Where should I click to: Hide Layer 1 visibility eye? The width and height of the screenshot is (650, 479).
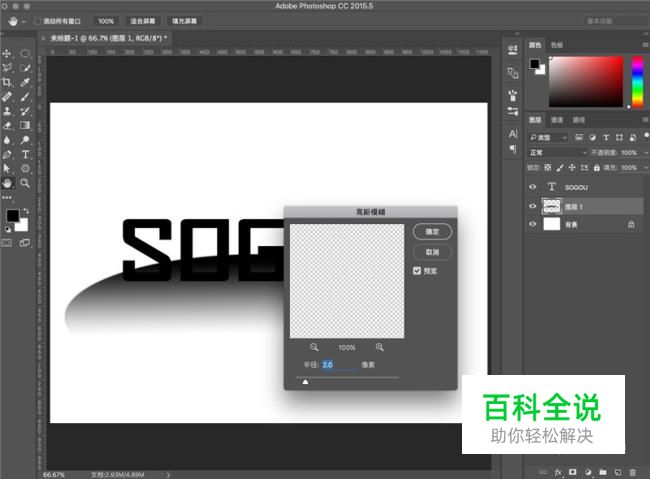point(533,206)
